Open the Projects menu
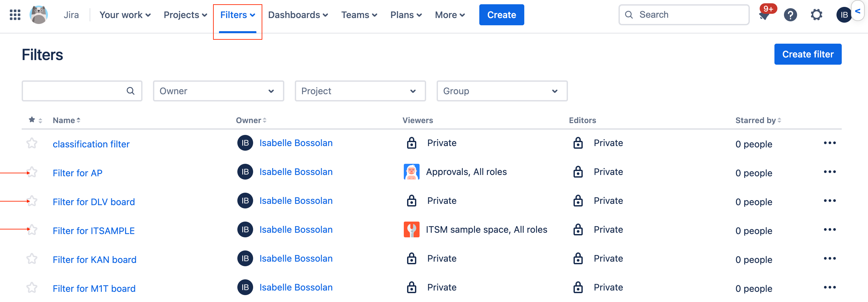Viewport: 868px width, 302px height. click(x=185, y=15)
